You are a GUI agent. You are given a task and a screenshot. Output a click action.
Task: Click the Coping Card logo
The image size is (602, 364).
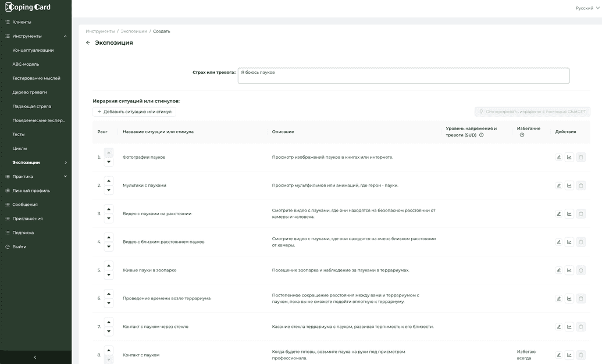coord(28,7)
